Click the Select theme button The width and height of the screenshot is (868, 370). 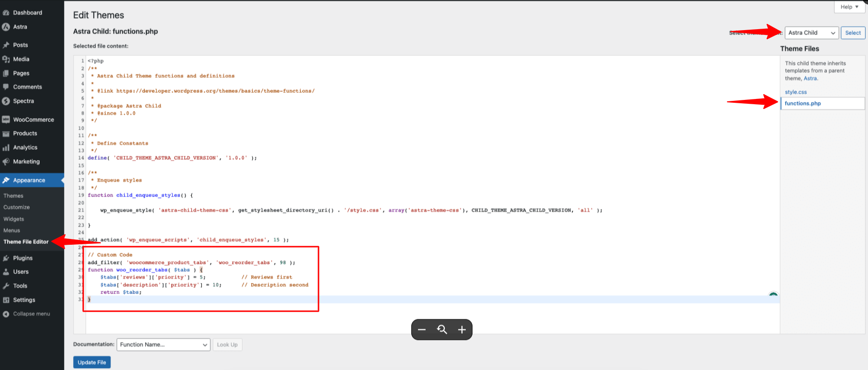pyautogui.click(x=853, y=33)
